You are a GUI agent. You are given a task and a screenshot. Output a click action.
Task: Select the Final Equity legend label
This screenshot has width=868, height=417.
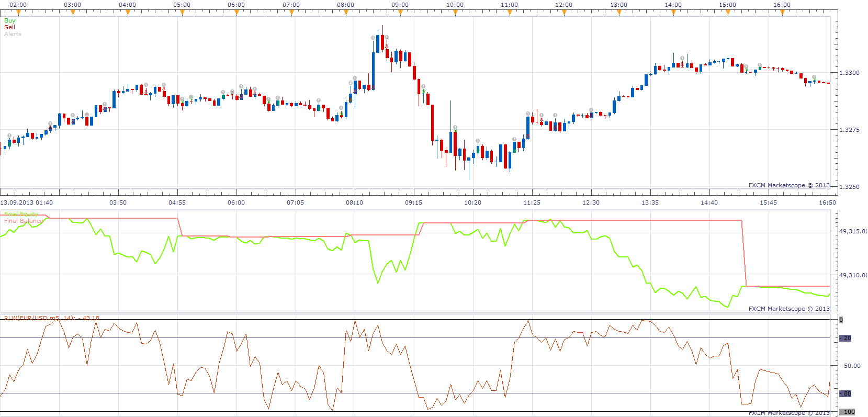click(x=21, y=214)
